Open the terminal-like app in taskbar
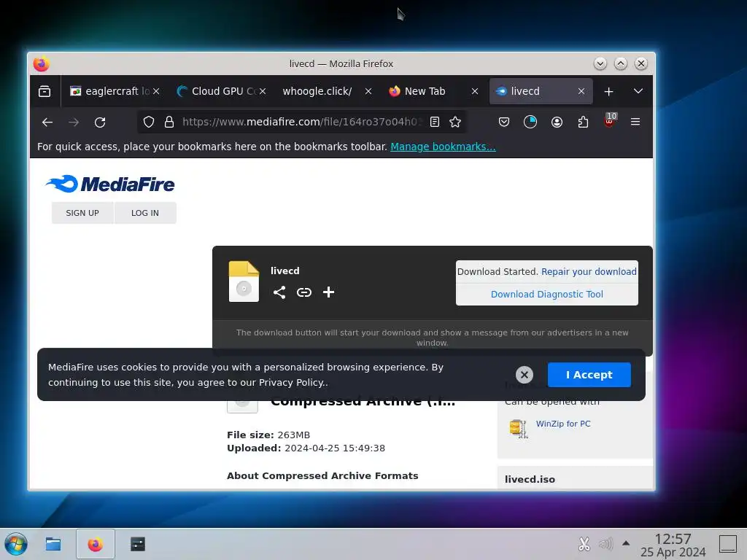The width and height of the screenshot is (747, 560). [x=138, y=544]
